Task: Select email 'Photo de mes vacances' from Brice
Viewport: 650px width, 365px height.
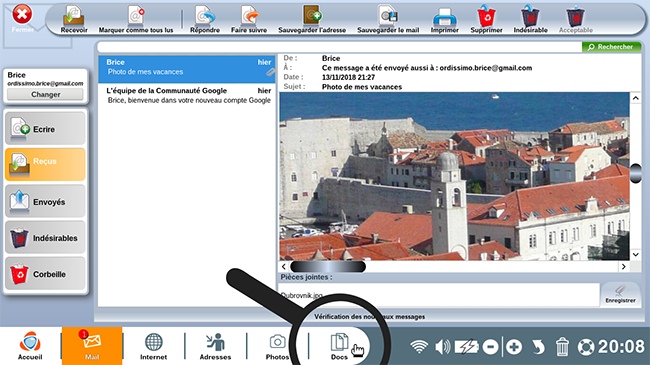Action: pyautogui.click(x=187, y=69)
